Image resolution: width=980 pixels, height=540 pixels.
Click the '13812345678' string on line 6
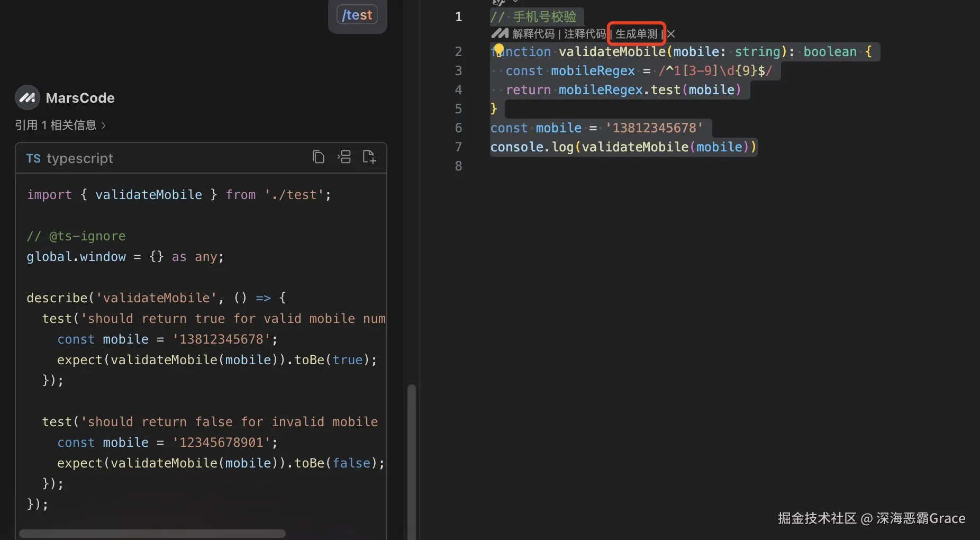(654, 128)
